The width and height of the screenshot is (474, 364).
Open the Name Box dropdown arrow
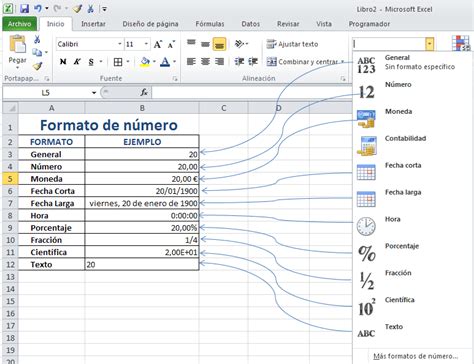(94, 92)
